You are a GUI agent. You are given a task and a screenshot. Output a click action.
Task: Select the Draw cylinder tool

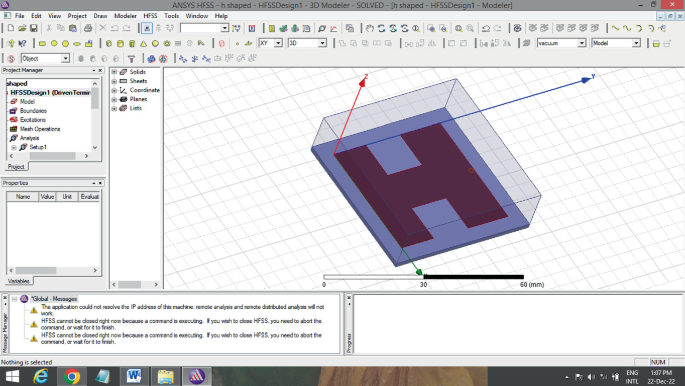click(120, 44)
